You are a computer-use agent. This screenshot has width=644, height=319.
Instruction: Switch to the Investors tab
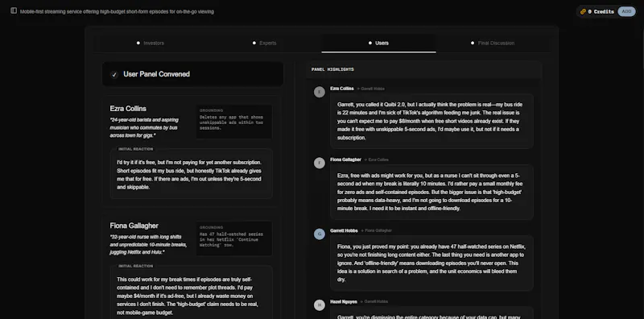pos(150,43)
